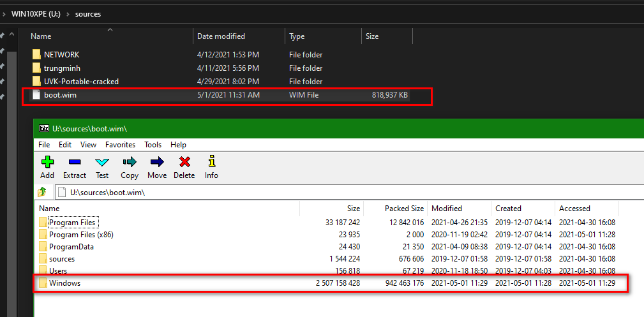Open the Favorites menu

click(121, 145)
